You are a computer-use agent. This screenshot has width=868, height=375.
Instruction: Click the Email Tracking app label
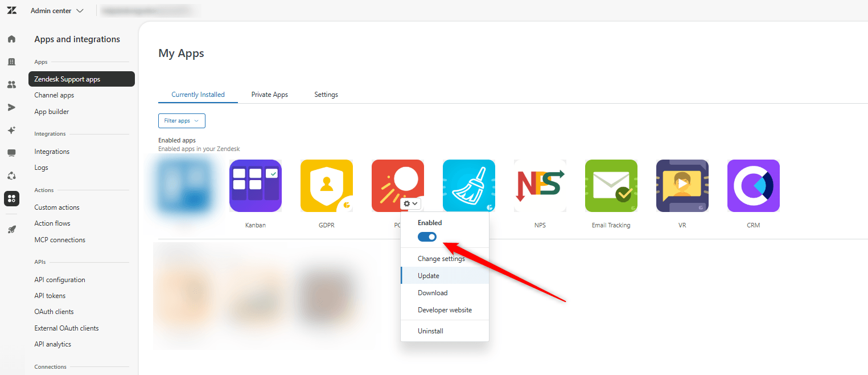click(x=611, y=225)
